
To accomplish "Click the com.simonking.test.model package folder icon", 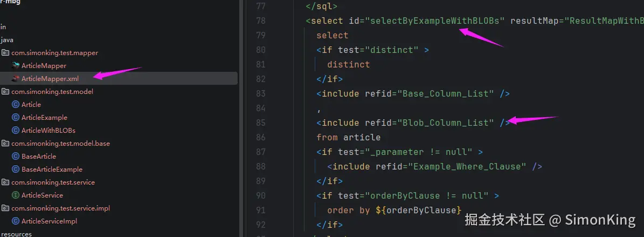I will coord(5,91).
